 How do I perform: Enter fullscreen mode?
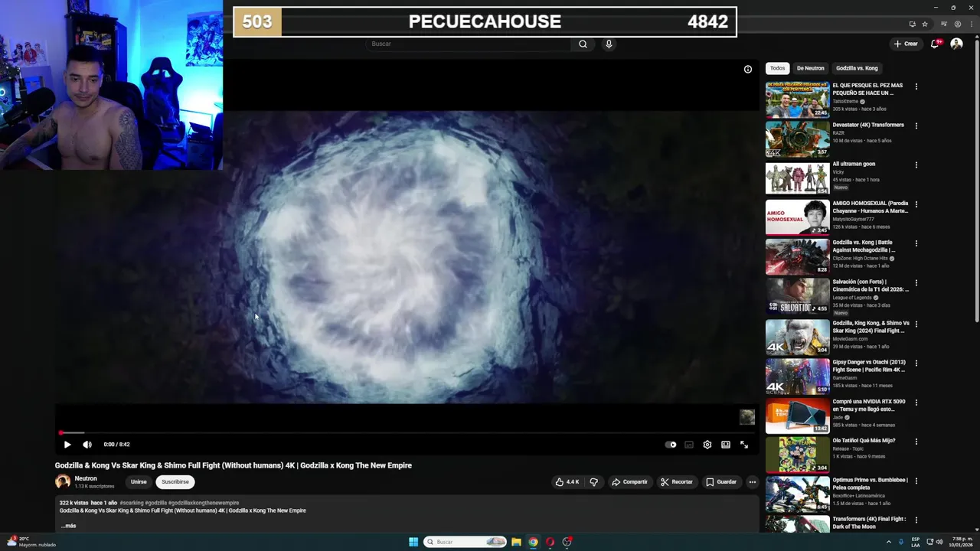coord(744,445)
